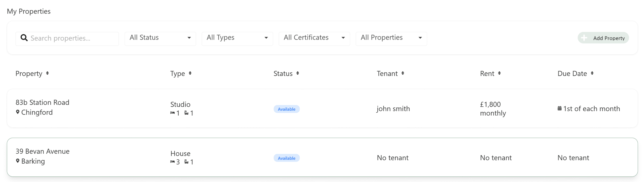Sort by Property using the arrow icon
This screenshot has height=182, width=644.
point(47,73)
